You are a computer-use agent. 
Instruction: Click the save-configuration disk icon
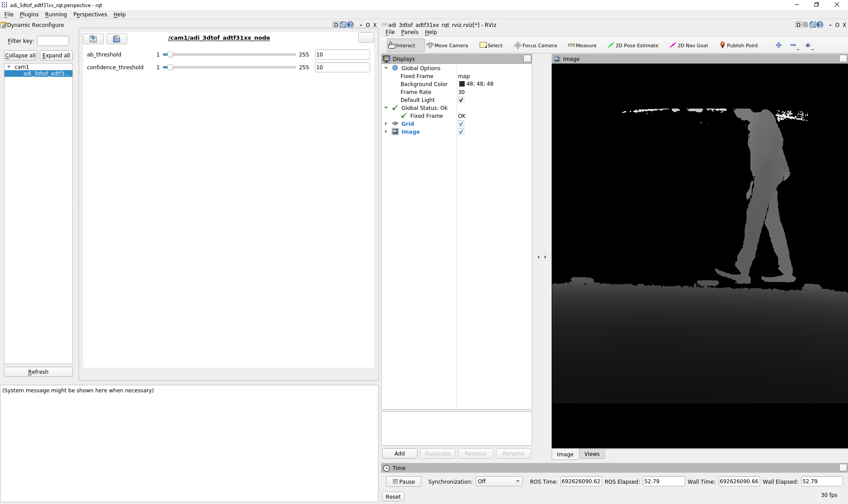(117, 39)
